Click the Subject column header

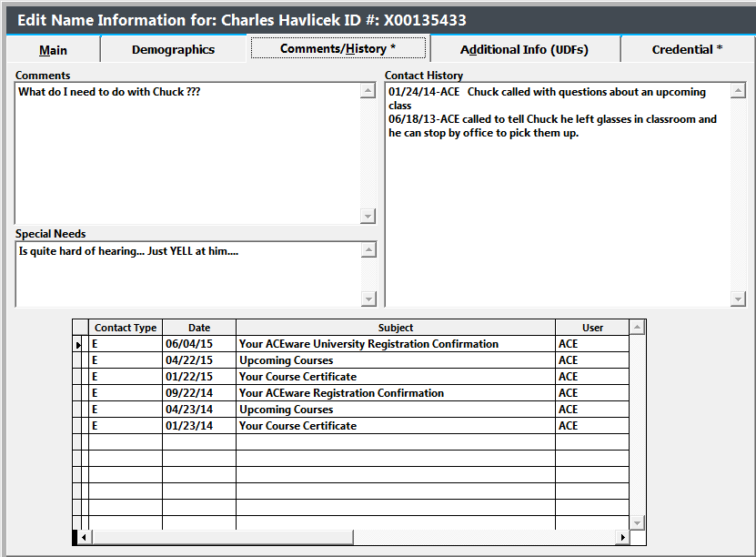pyautogui.click(x=396, y=328)
